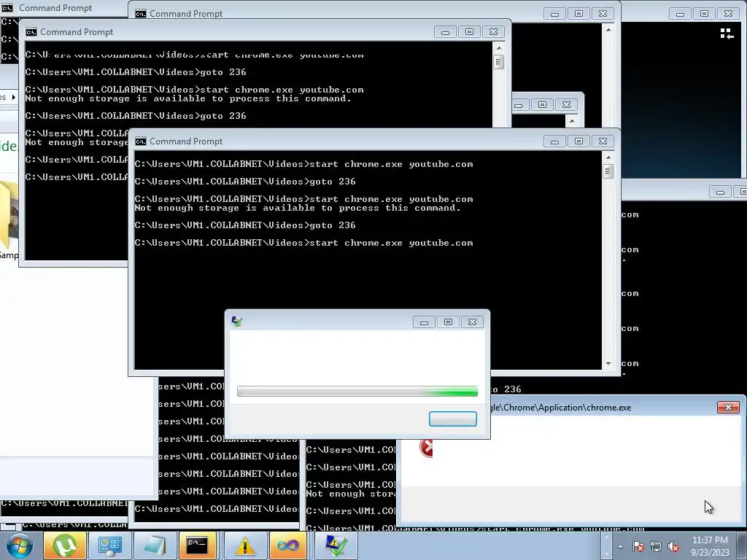Click scroll down arrow in front Command Prompt
The height and width of the screenshot is (560, 747).
click(608, 364)
